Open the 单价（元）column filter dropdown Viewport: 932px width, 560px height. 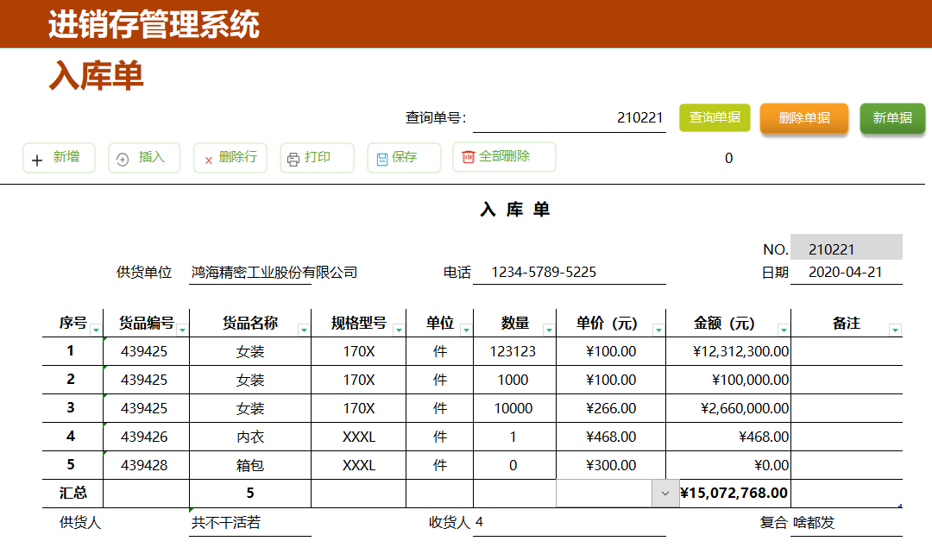[657, 328]
